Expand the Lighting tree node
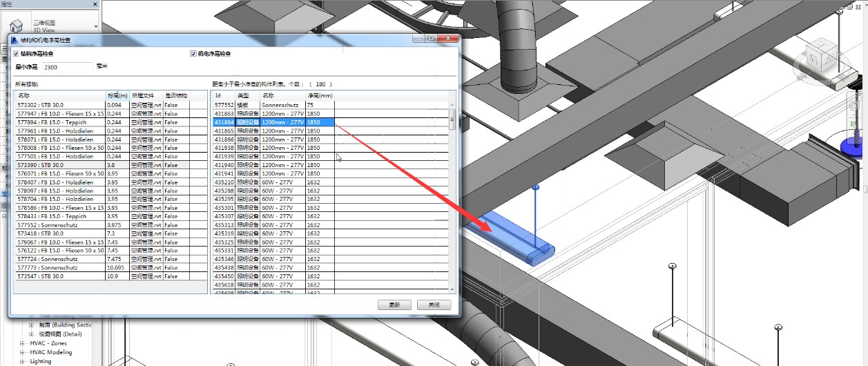This screenshot has width=868, height=366. coord(23,361)
